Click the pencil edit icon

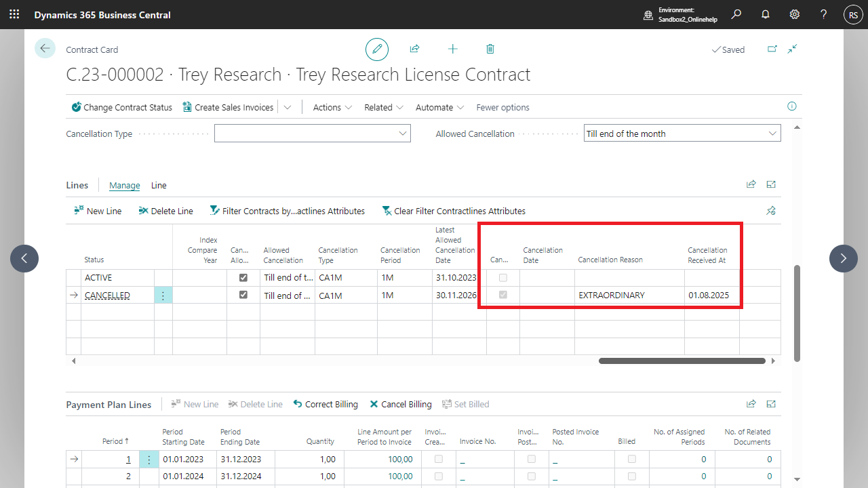pyautogui.click(x=377, y=49)
